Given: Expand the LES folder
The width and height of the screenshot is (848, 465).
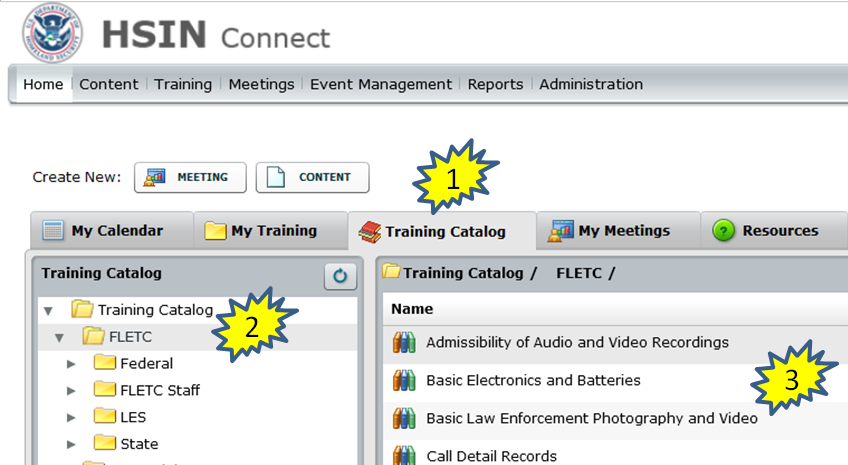Looking at the screenshot, I should tap(71, 417).
